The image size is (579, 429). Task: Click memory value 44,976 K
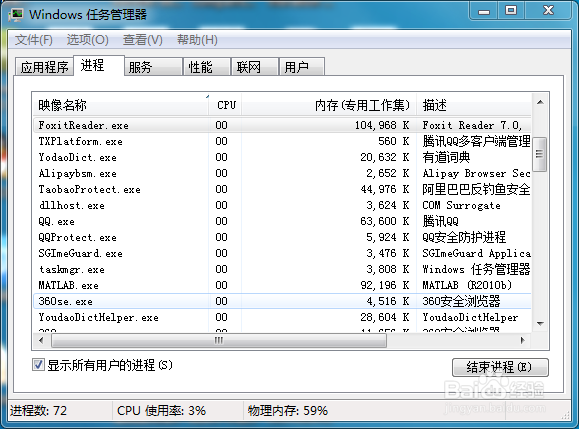(385, 189)
